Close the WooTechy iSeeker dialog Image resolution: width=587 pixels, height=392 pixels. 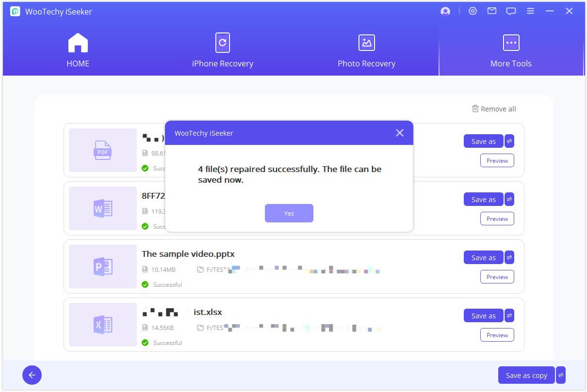[x=399, y=133]
